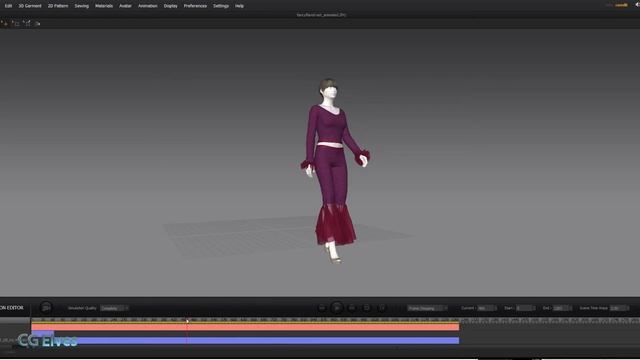The image size is (640, 360).
Task: Click the stepper beside the End frame field
Action: pos(571,308)
